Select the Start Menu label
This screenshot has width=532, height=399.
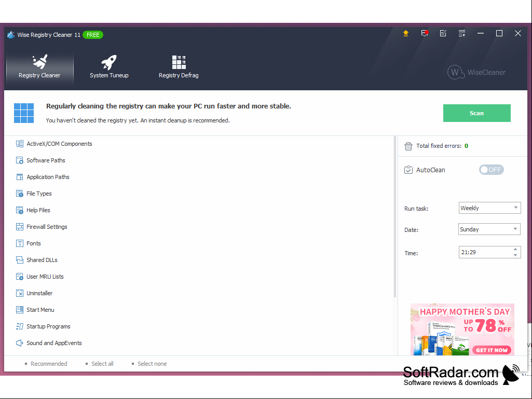coord(40,310)
